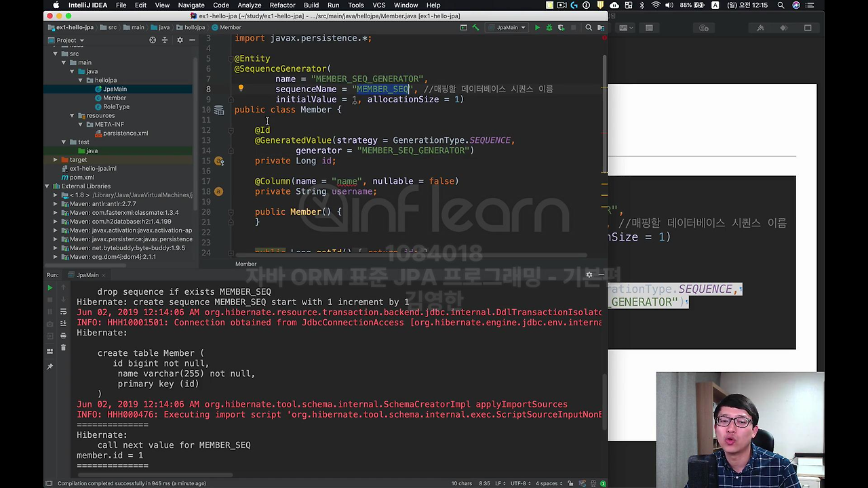The image size is (868, 488).
Task: Restore layout icon in Run panel
Action: pyautogui.click(x=50, y=351)
